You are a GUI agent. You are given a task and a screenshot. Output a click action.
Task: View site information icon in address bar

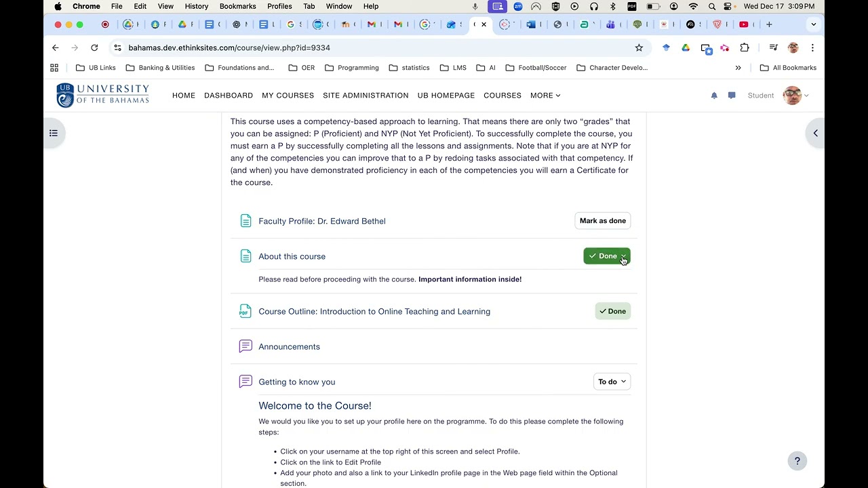pyautogui.click(x=117, y=47)
